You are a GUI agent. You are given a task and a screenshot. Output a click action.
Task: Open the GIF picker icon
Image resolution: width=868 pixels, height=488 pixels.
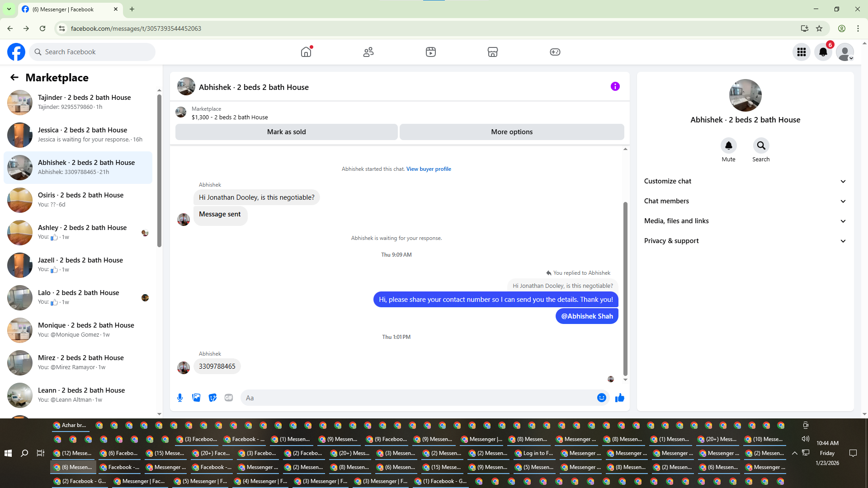(229, 398)
